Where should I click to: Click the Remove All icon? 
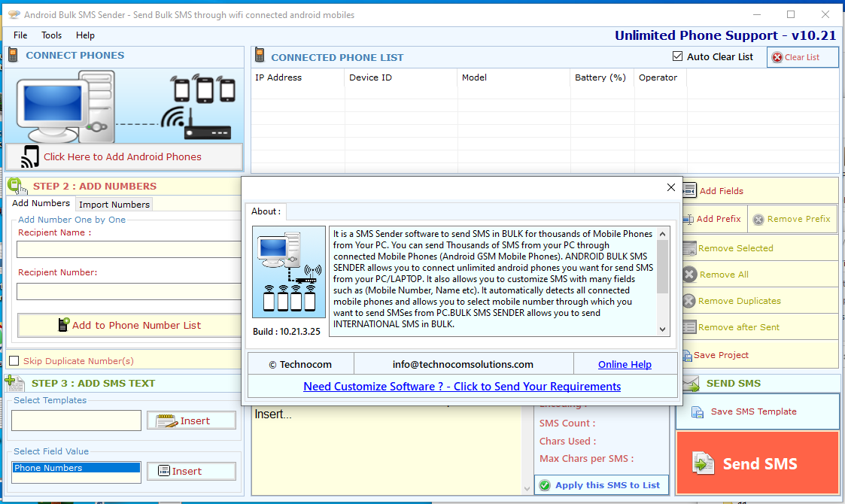[689, 275]
